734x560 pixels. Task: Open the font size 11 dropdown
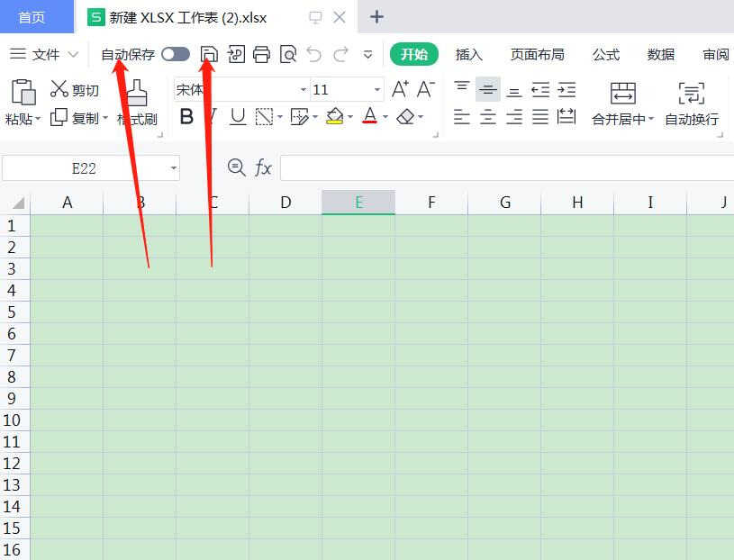[x=376, y=89]
